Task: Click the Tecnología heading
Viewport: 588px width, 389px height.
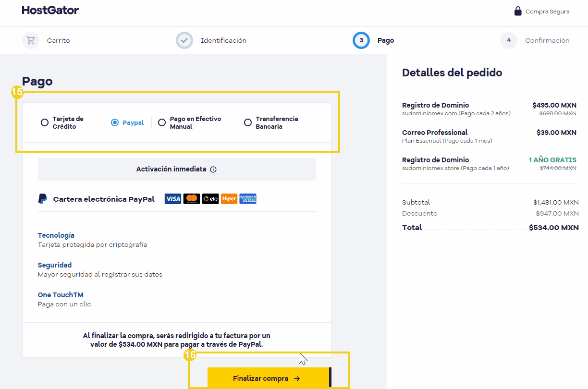Action: [56, 235]
